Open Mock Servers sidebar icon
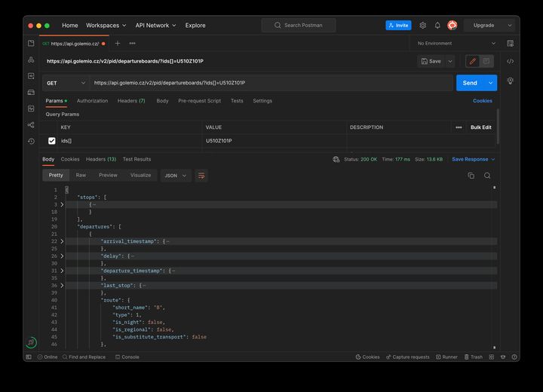The height and width of the screenshot is (392, 543). [31, 92]
